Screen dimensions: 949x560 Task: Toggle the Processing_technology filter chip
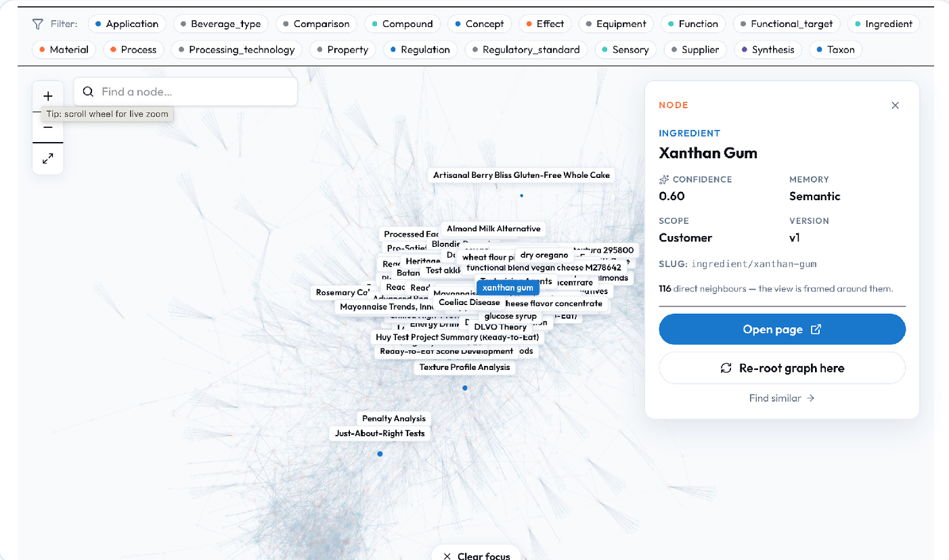pyautogui.click(x=237, y=49)
